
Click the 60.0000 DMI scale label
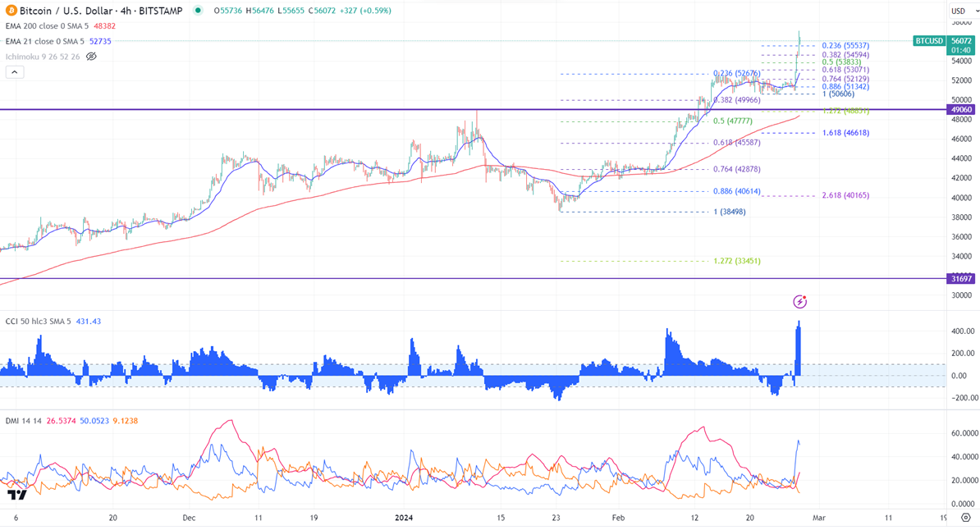pyautogui.click(x=964, y=433)
